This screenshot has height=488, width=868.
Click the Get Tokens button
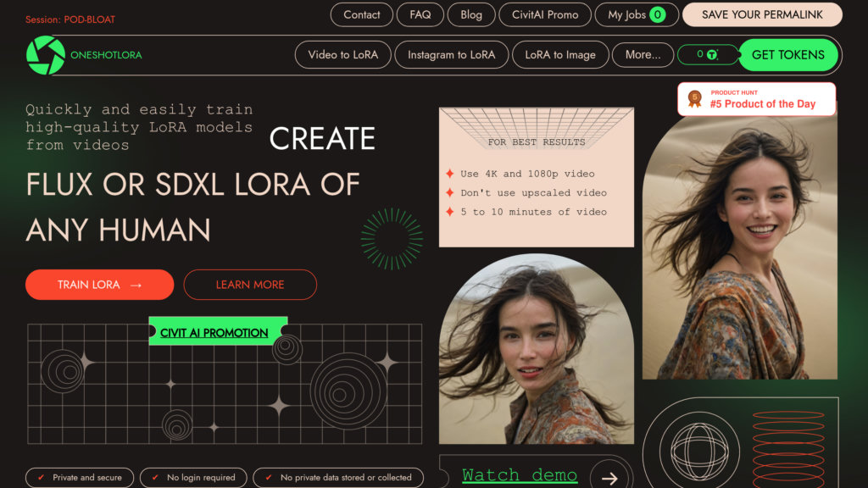tap(787, 55)
